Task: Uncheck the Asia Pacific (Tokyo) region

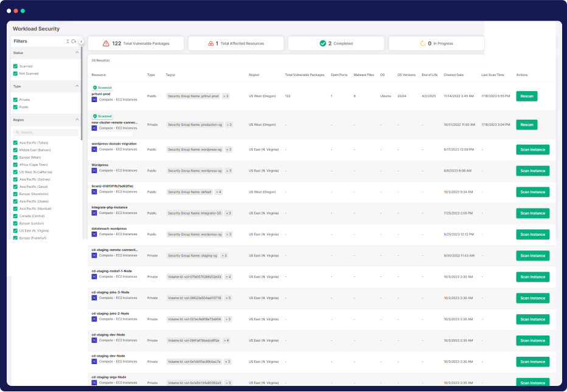Action: point(15,143)
